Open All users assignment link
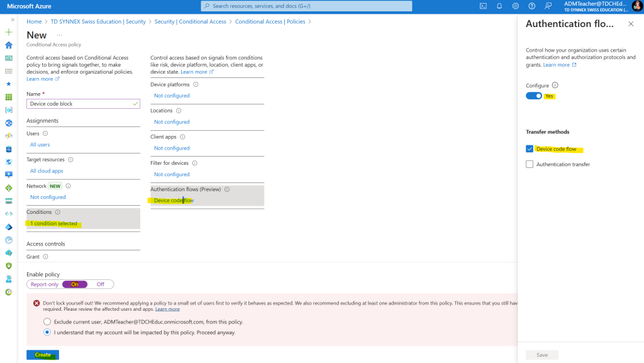This screenshot has height=363, width=644. [40, 145]
